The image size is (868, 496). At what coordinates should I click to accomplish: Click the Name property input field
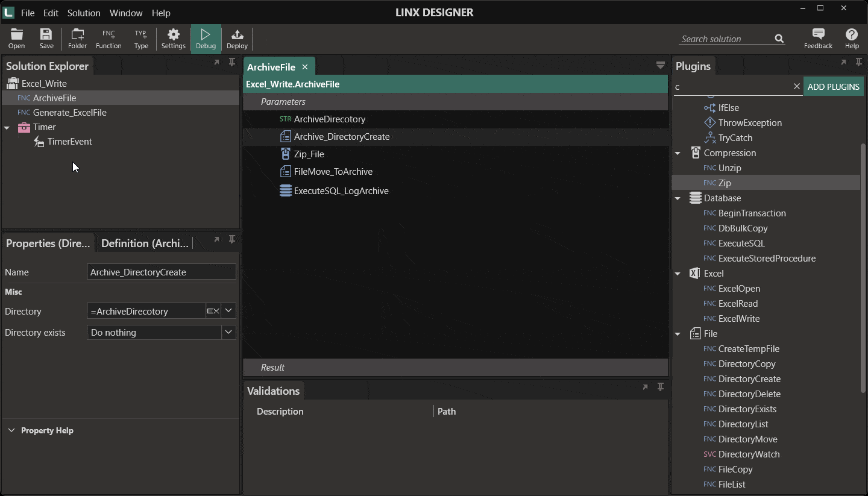coord(161,272)
